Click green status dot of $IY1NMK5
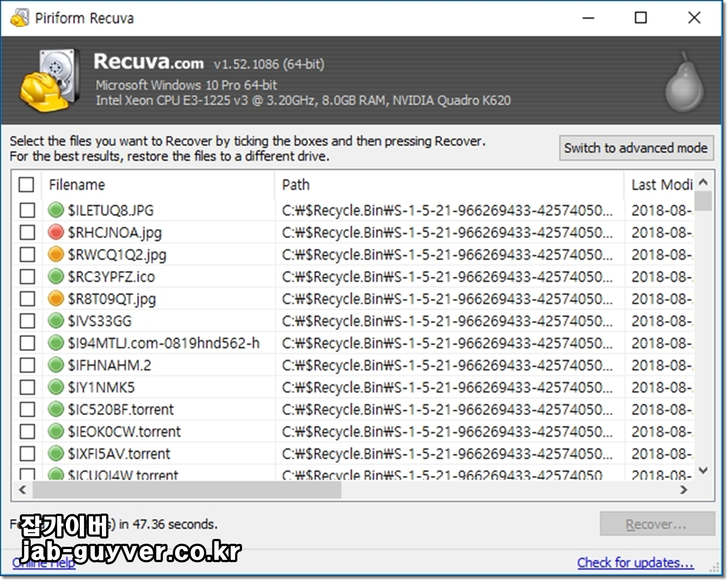Viewport: 728px width, 581px height. tap(56, 387)
